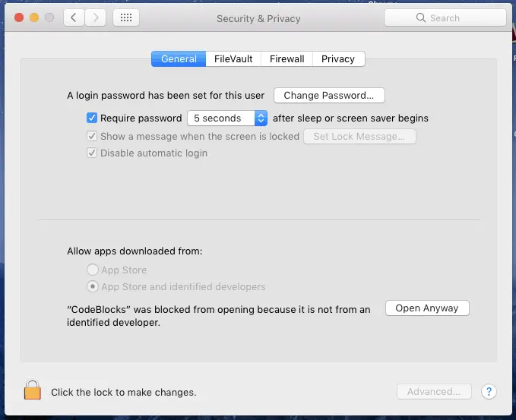Click the Change Password… button
The image size is (516, 420).
tap(329, 96)
